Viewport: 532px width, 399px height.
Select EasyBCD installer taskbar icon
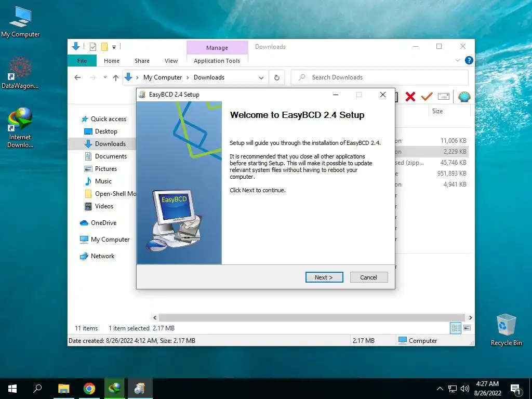140,389
